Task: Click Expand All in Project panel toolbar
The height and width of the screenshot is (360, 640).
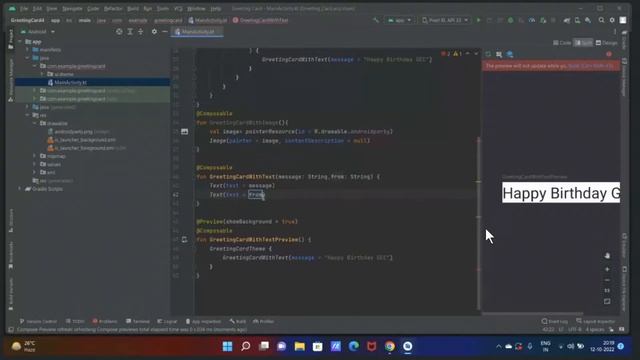Action: click(x=130, y=31)
